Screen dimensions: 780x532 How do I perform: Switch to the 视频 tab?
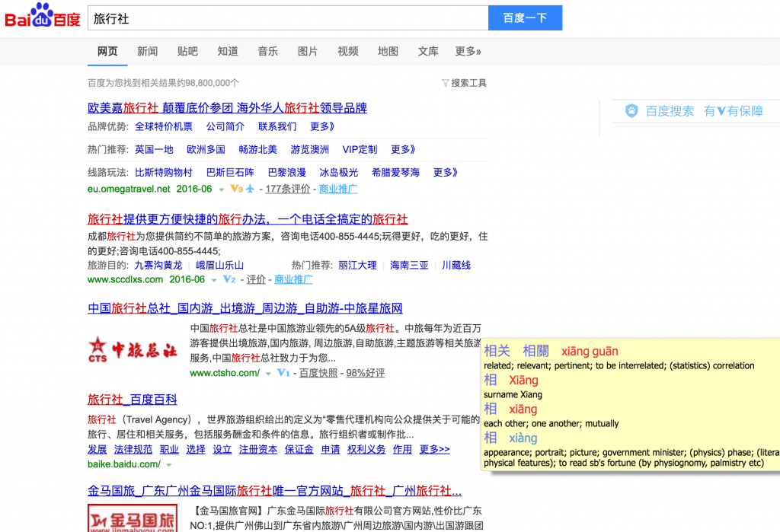(347, 51)
